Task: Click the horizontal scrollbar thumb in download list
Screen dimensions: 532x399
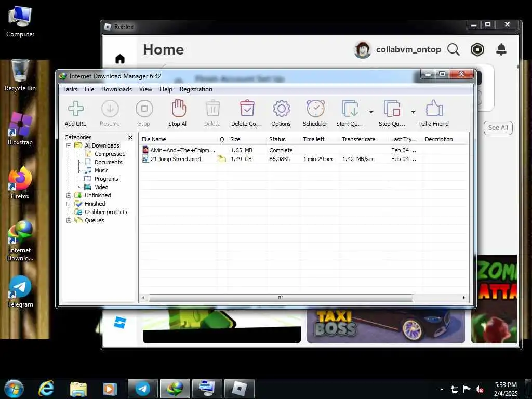Action: point(281,298)
